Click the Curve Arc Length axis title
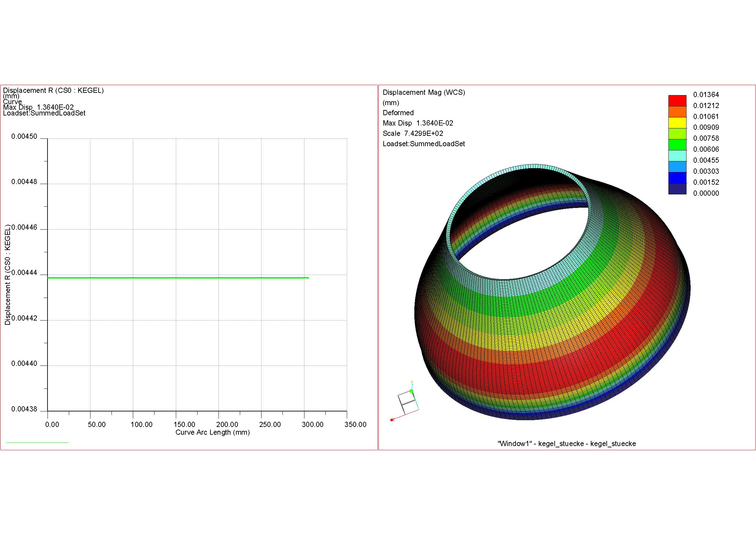Image resolution: width=756 pixels, height=535 pixels. (x=212, y=432)
